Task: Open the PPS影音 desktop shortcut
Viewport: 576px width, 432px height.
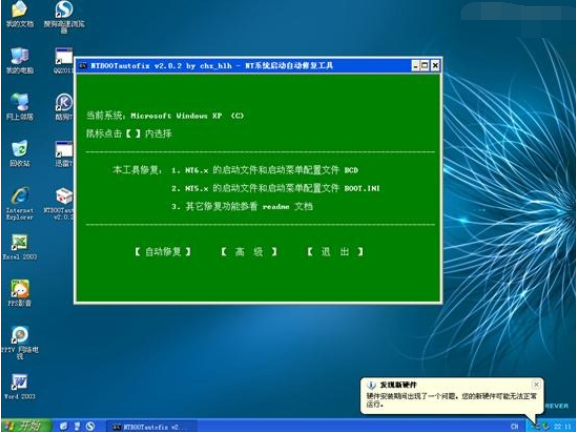Action: point(20,293)
